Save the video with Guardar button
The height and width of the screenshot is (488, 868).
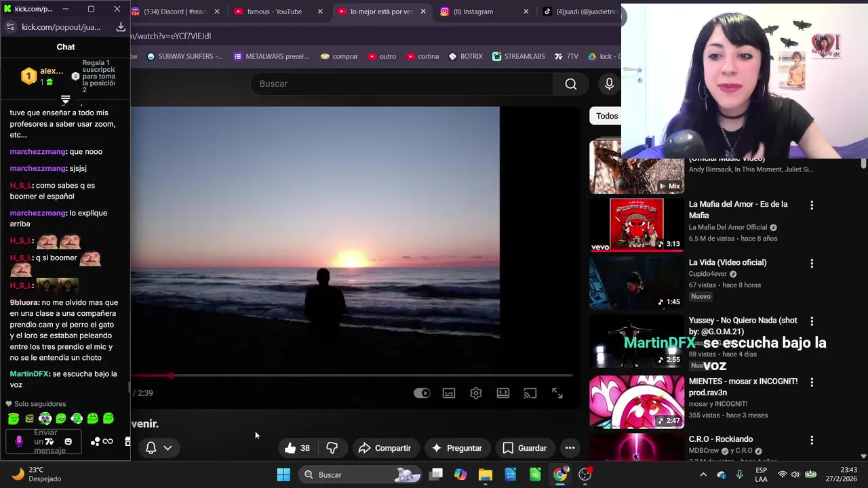[x=524, y=448]
